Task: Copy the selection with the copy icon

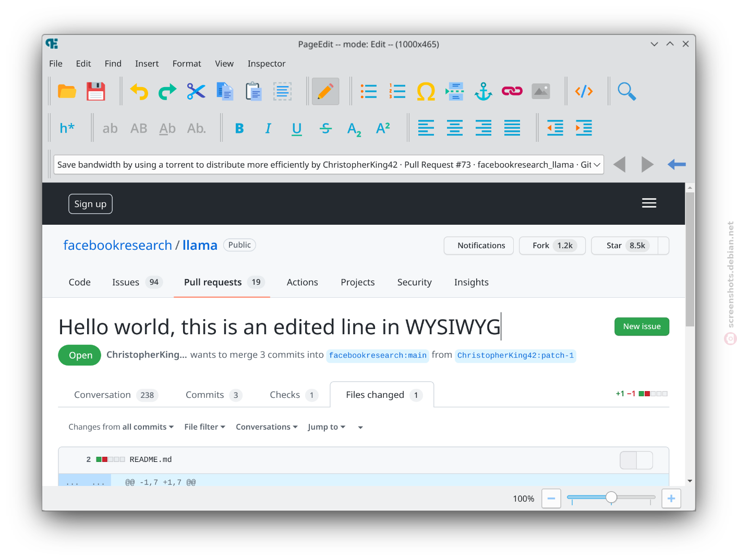Action: pos(225,91)
